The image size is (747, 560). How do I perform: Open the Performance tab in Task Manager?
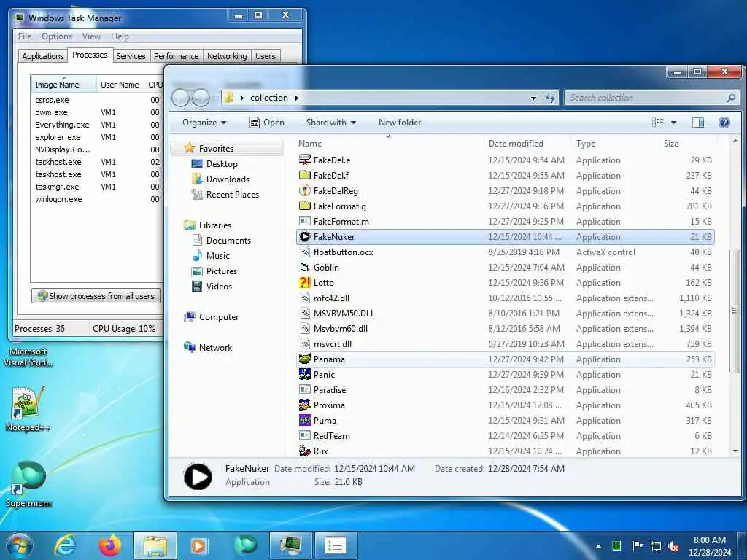(x=177, y=55)
